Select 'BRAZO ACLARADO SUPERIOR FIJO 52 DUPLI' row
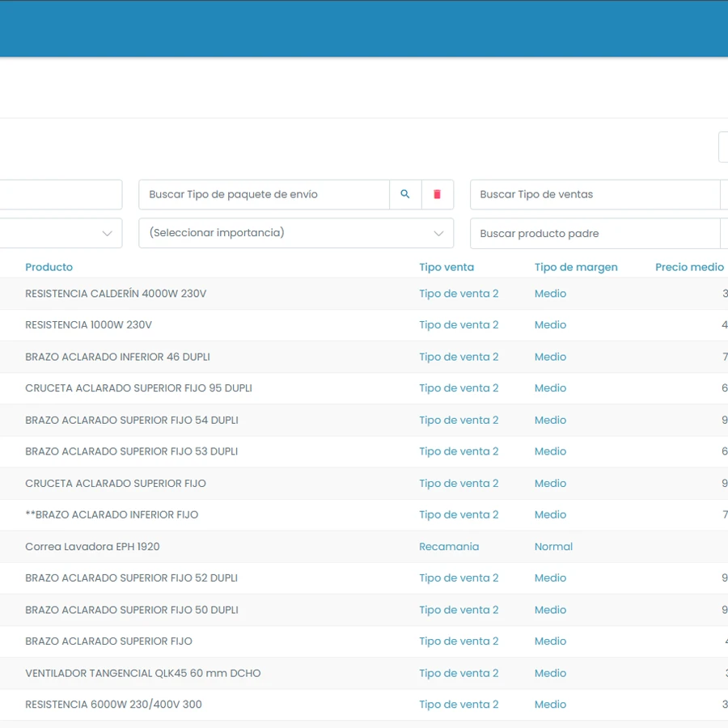The height and width of the screenshot is (728, 728). [364, 578]
